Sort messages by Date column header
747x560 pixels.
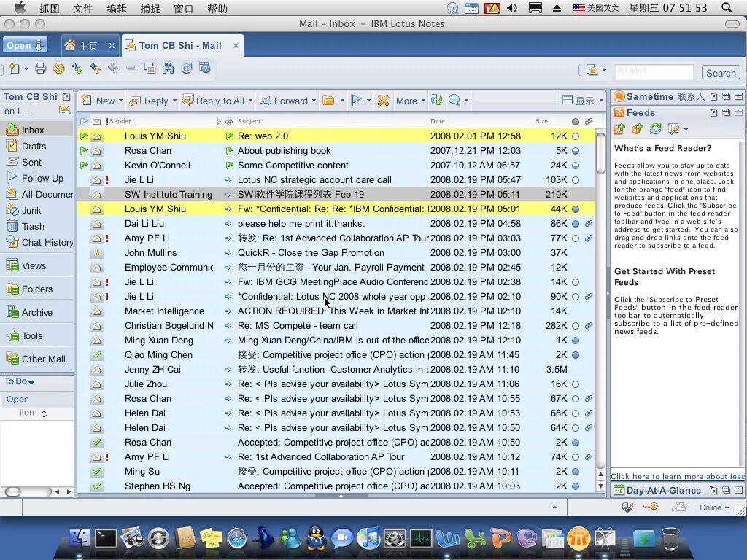click(x=438, y=122)
